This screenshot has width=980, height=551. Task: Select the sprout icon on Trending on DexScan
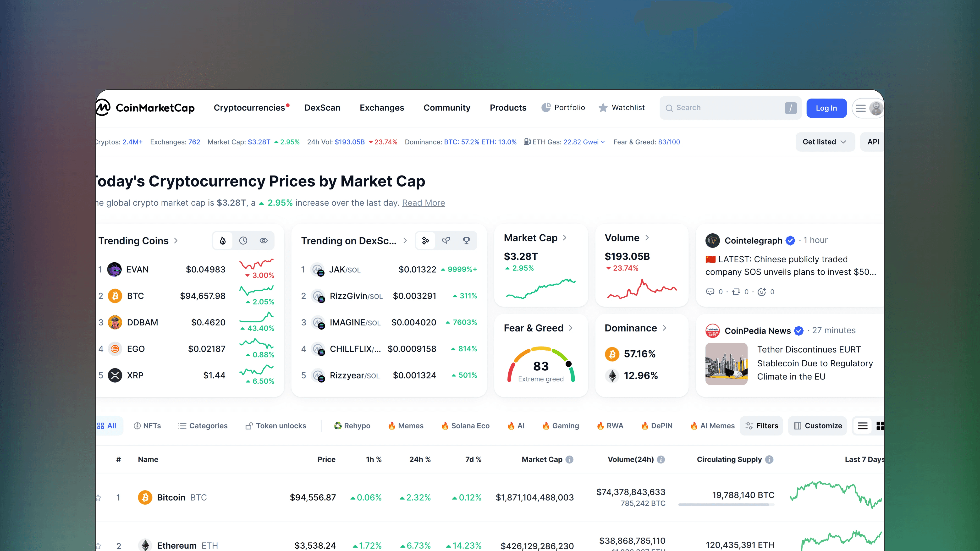pyautogui.click(x=446, y=241)
